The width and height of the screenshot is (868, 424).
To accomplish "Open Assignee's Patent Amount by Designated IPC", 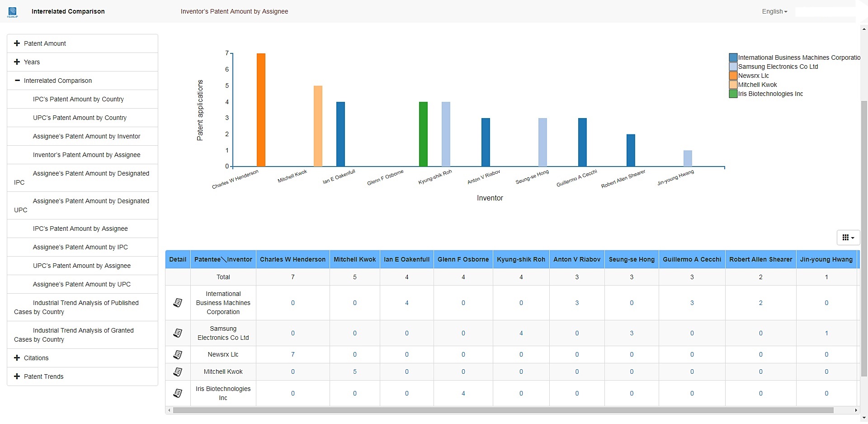I will 82,178.
